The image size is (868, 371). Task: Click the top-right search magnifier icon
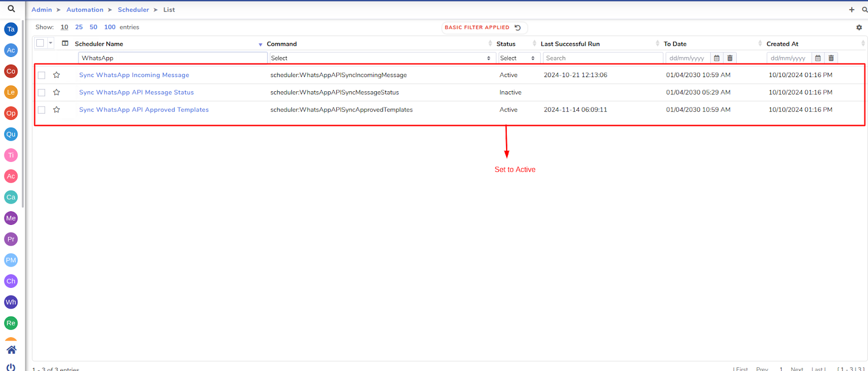(x=865, y=10)
